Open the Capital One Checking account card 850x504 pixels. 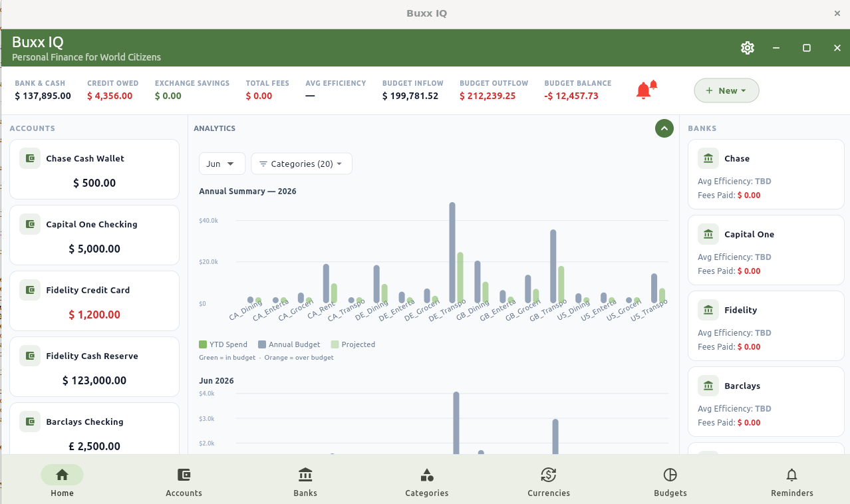(94, 235)
